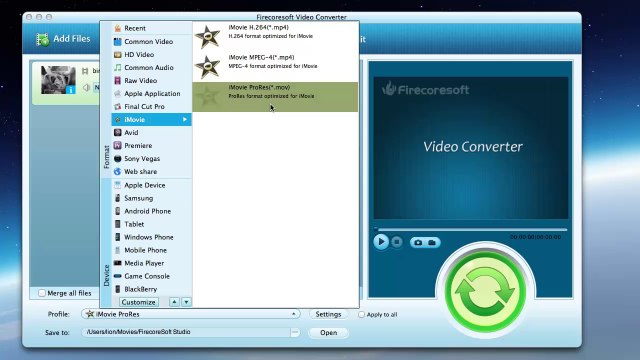
Task: Click the Sony Vegas icon
Action: click(x=118, y=158)
